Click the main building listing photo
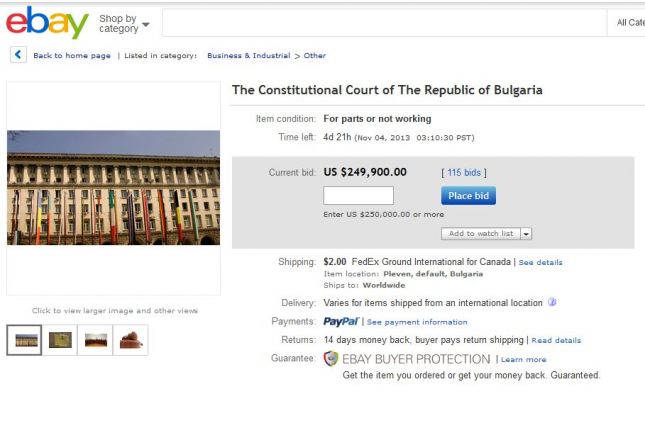Screen dimensions: 645x423 coord(113,188)
